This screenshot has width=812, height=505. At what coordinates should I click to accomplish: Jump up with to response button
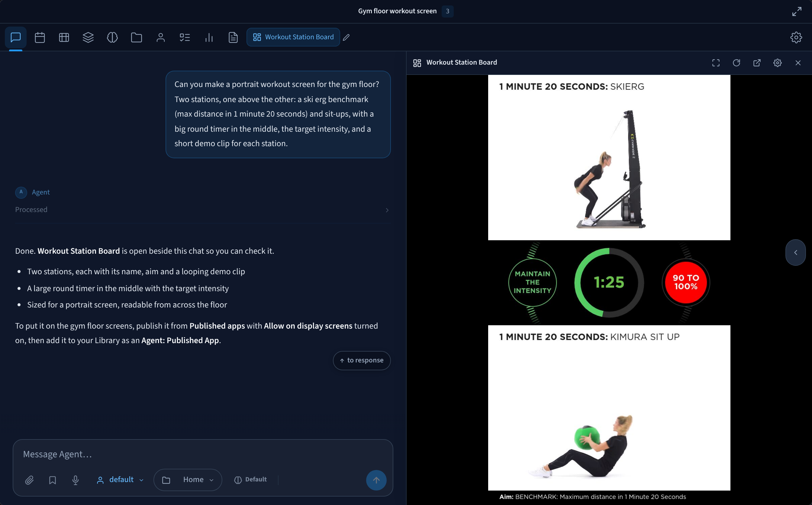(361, 360)
